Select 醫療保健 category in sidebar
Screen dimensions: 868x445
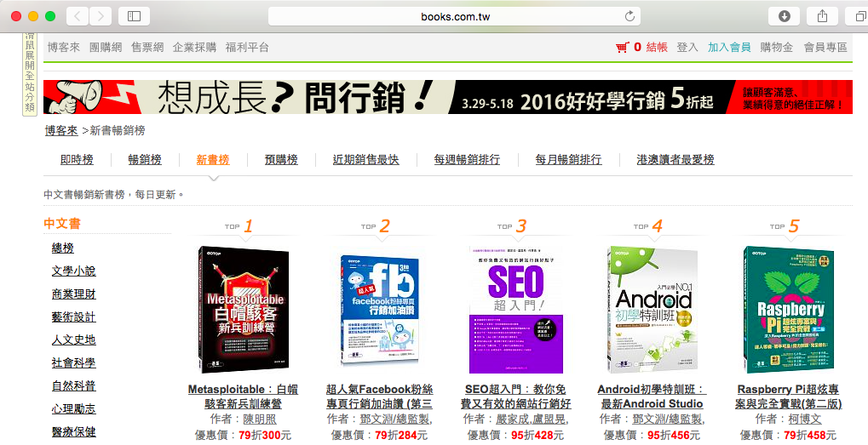click(x=73, y=431)
